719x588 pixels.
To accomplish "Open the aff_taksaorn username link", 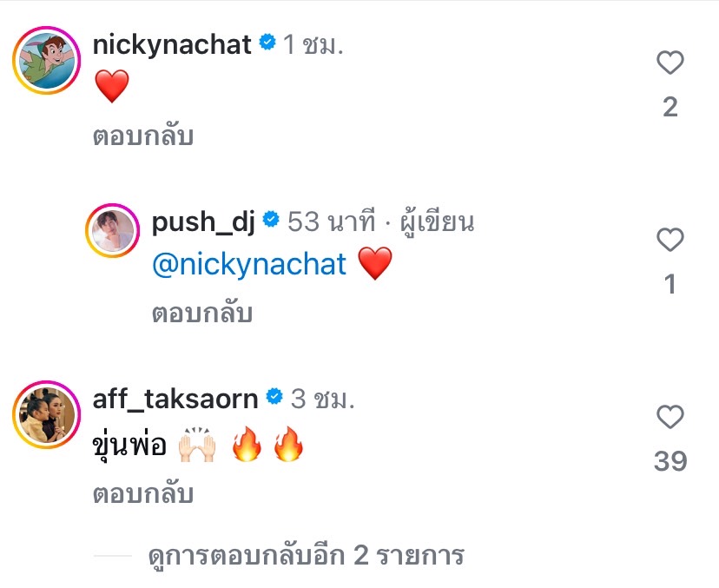I will coord(175,399).
